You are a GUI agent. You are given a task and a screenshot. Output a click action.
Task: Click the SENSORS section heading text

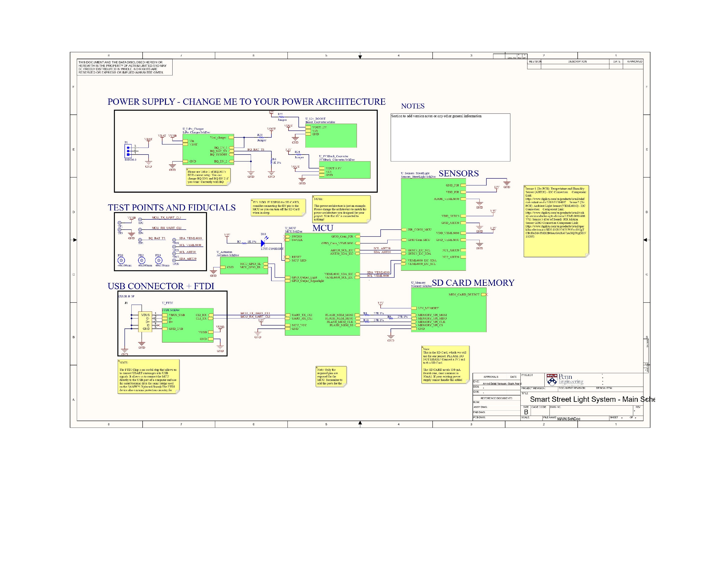pyautogui.click(x=458, y=173)
